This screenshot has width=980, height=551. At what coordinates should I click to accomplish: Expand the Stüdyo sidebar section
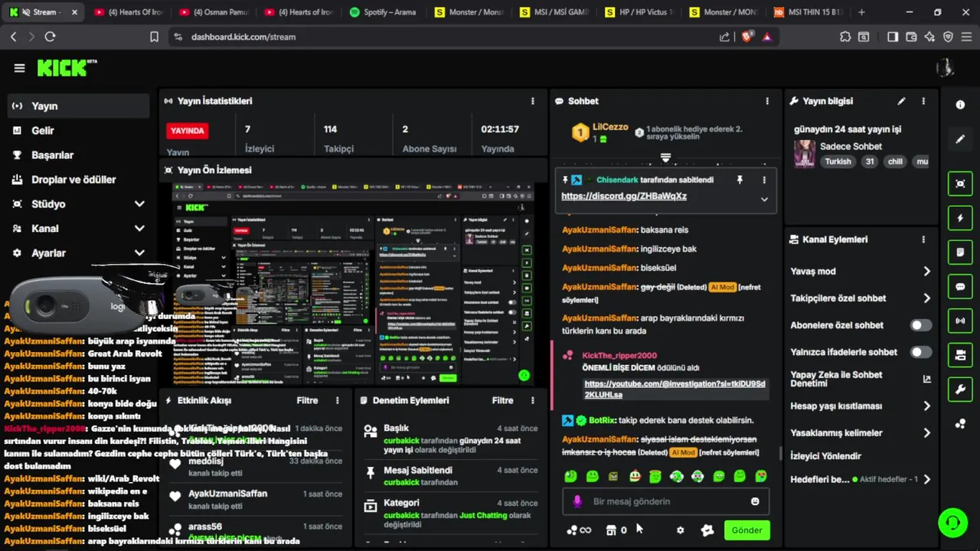139,204
